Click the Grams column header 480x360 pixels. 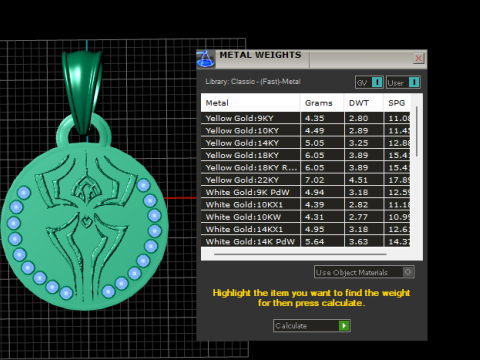(x=322, y=103)
